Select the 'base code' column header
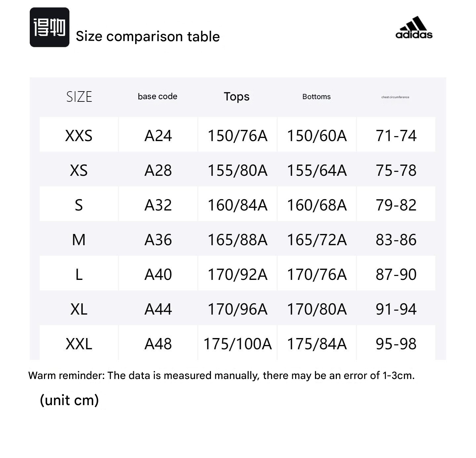The height and width of the screenshot is (458, 476). (x=158, y=96)
